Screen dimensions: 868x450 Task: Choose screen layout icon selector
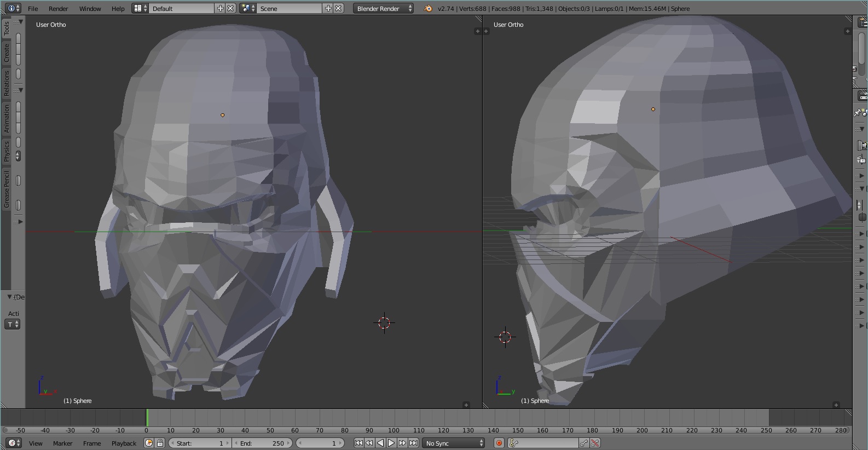(140, 8)
